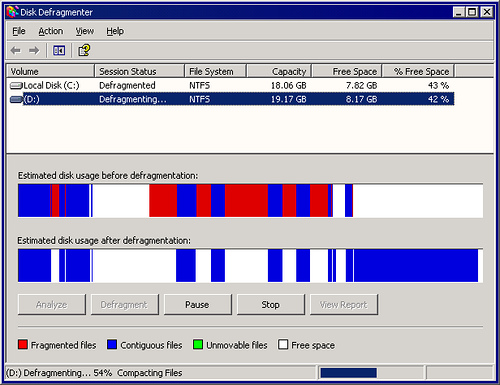The width and height of the screenshot is (500, 385).
Task: Click the 18.06 GB capacity value
Action: tap(288, 86)
